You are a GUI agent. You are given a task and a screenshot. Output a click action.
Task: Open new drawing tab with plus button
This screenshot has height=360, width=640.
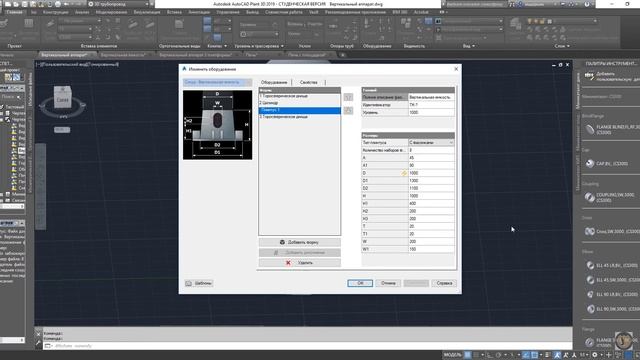pyautogui.click(x=343, y=55)
